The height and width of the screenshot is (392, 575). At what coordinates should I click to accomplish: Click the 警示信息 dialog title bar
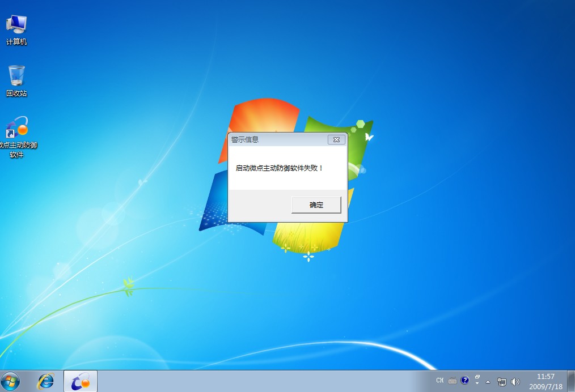(278, 139)
